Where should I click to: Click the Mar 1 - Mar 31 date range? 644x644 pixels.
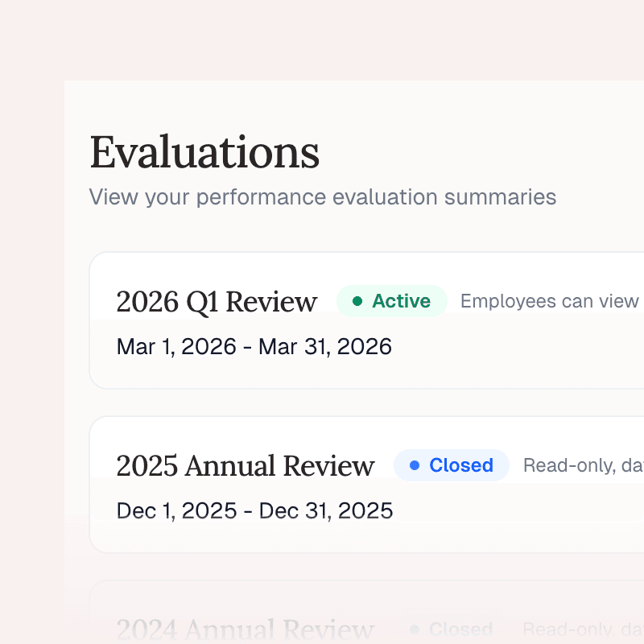(254, 346)
